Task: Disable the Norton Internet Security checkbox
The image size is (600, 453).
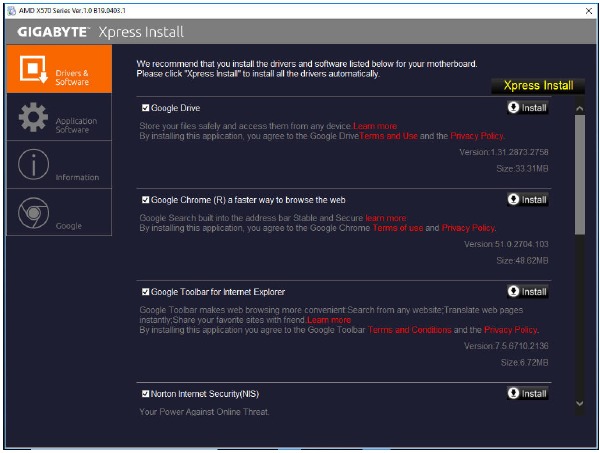Action: [146, 393]
